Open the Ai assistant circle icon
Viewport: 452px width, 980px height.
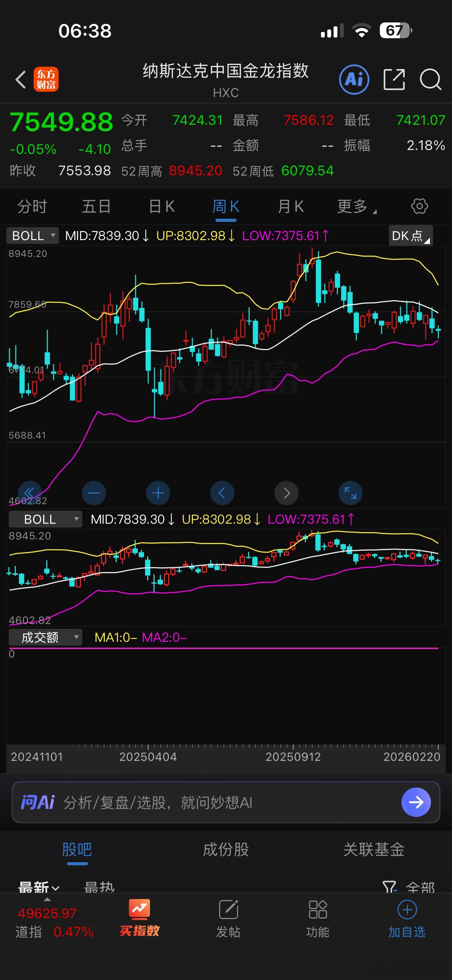pyautogui.click(x=354, y=80)
